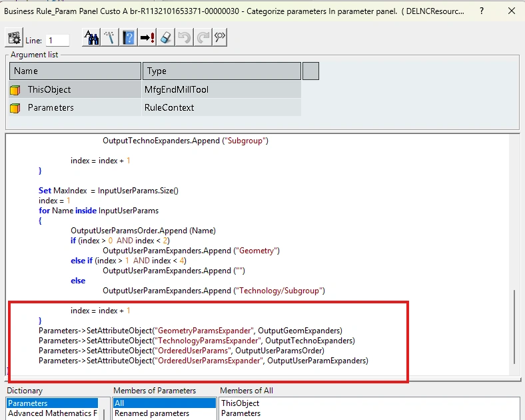The width and height of the screenshot is (525, 420).
Task: Click the Redo arrow icon
Action: click(203, 37)
